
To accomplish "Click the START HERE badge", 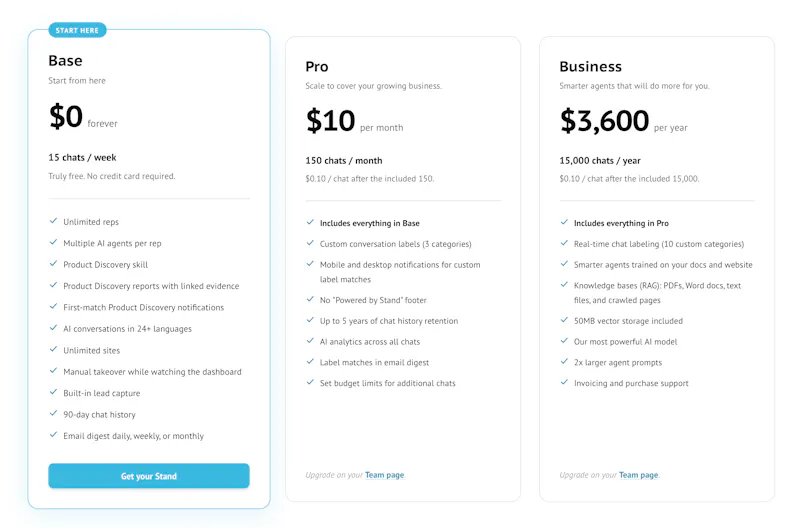I will tap(77, 30).
